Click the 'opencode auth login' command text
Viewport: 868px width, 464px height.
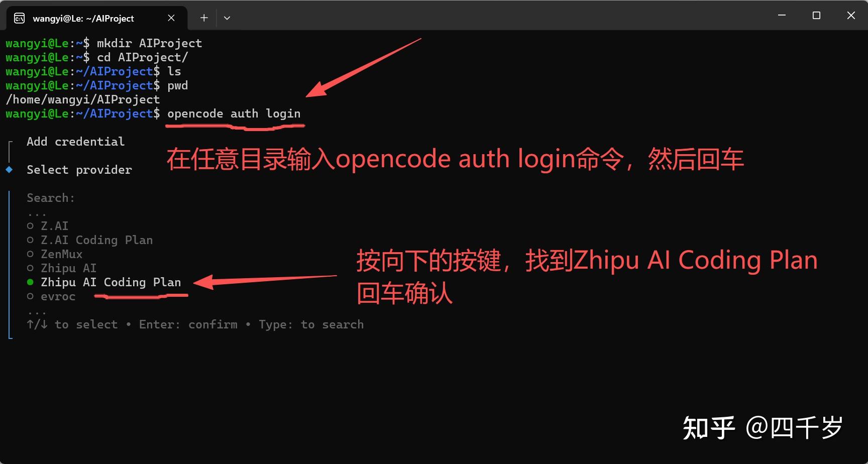point(234,113)
